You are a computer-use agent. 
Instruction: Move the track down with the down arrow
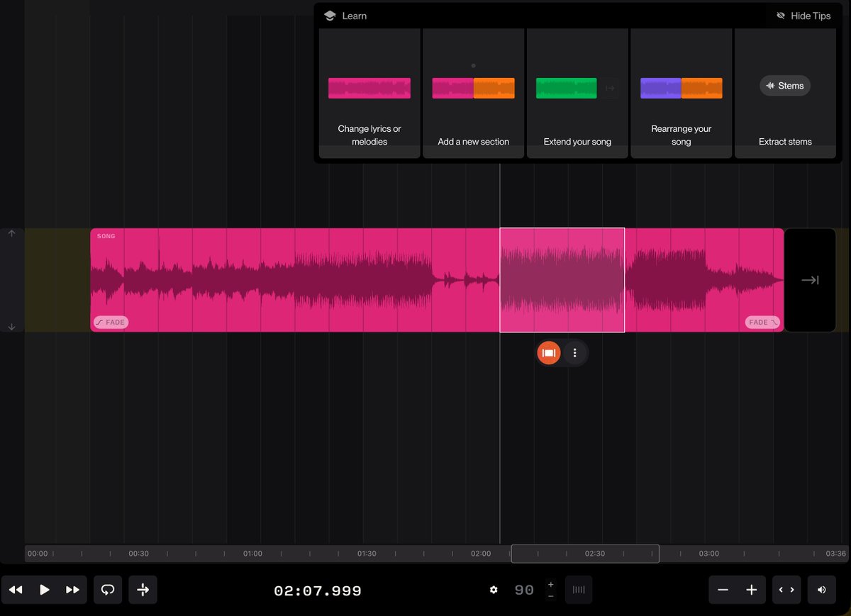(12, 327)
